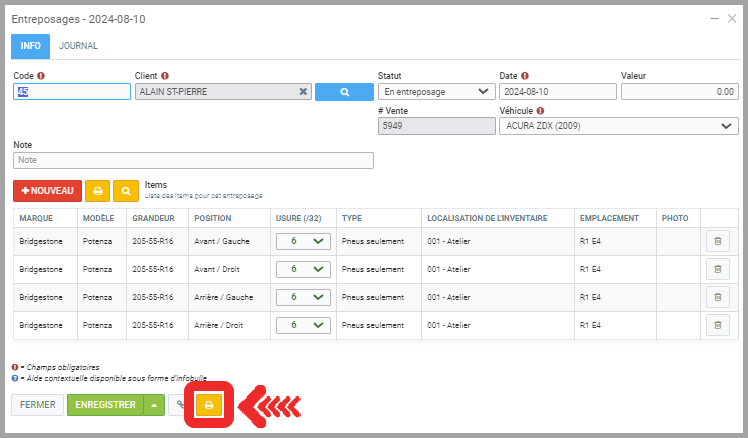Click the yellow search icon in Items toolbar
The width and height of the screenshot is (748, 438).
click(x=126, y=190)
